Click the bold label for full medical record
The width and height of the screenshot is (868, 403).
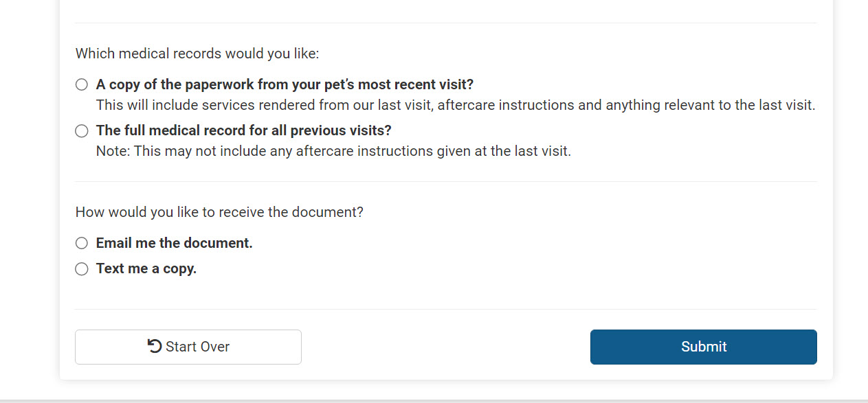(243, 130)
